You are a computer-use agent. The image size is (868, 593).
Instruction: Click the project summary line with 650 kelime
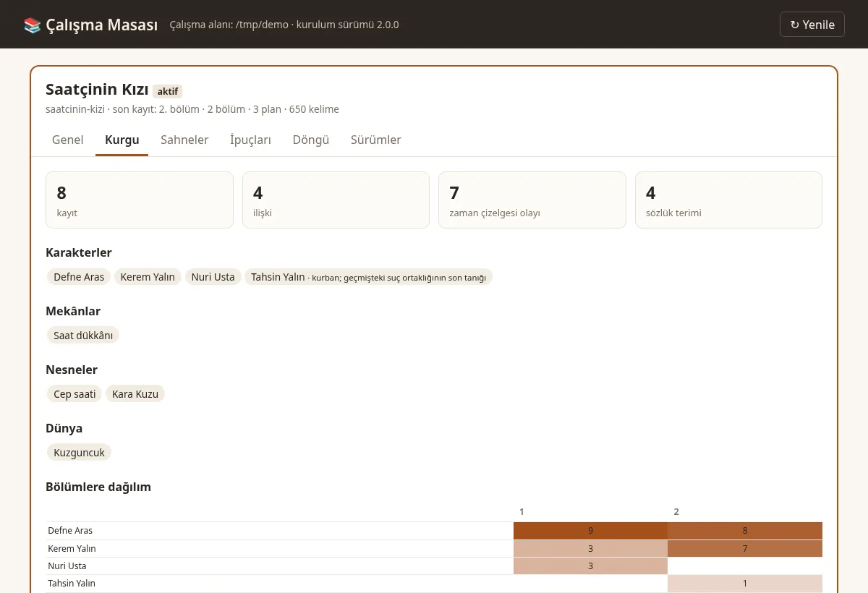(192, 109)
